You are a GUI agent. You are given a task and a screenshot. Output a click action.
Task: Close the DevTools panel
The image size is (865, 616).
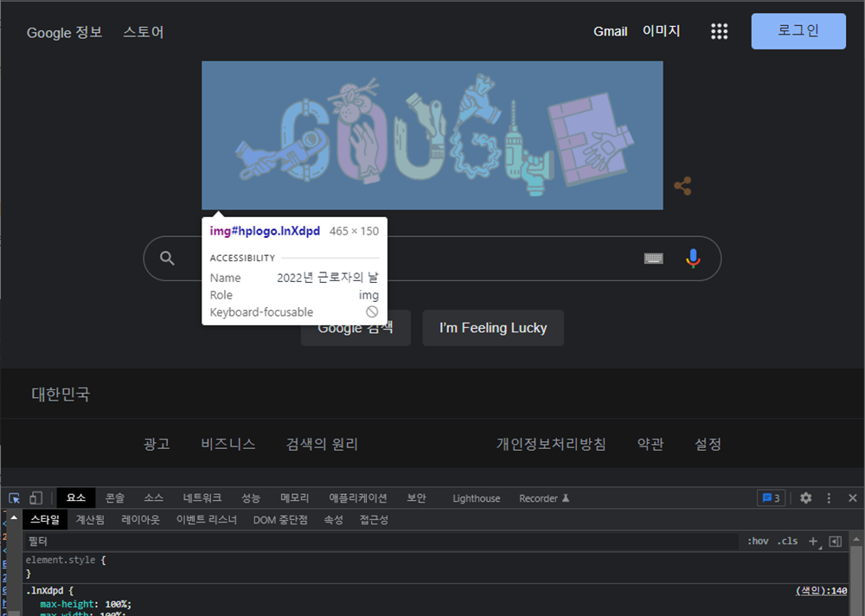click(852, 497)
